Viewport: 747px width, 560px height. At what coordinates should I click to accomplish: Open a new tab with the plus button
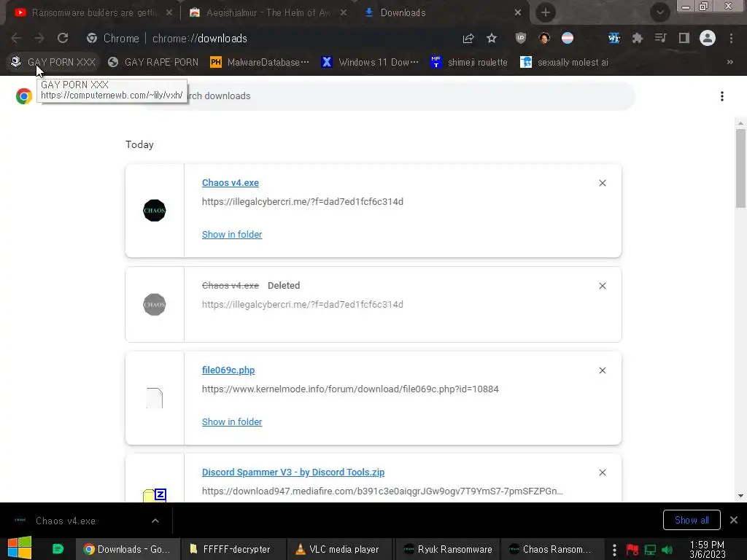tap(546, 13)
